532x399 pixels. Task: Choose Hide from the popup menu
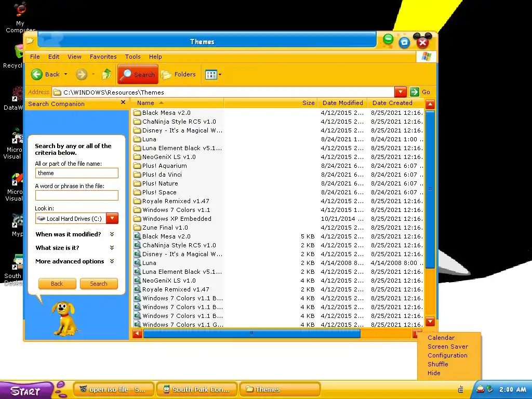(x=434, y=373)
